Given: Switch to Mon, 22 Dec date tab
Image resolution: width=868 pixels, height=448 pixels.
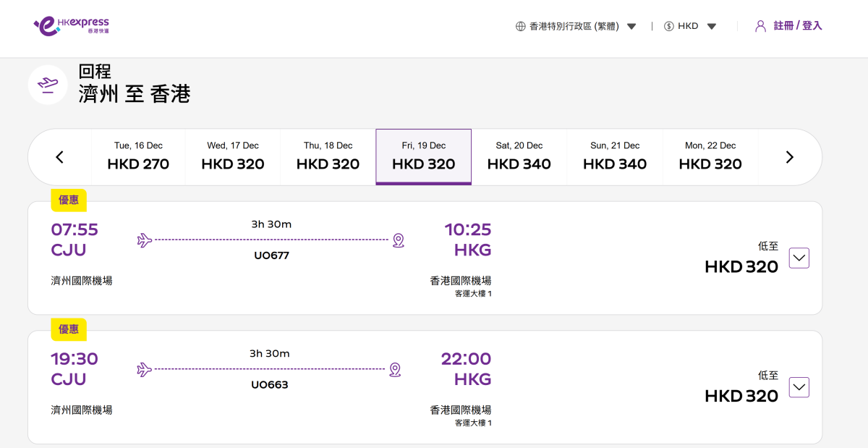Looking at the screenshot, I should [710, 157].
